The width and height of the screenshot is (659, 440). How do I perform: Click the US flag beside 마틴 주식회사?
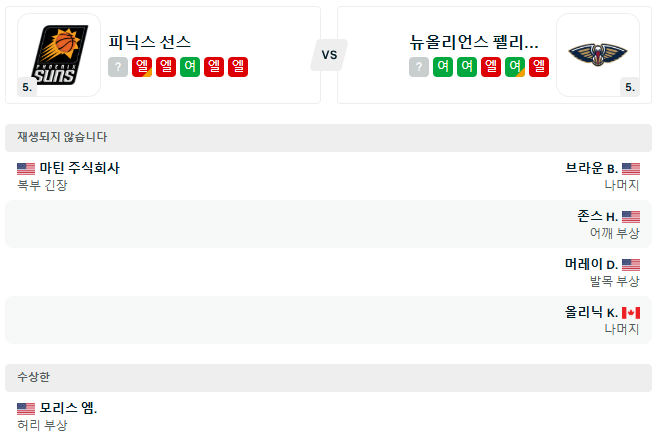[26, 168]
